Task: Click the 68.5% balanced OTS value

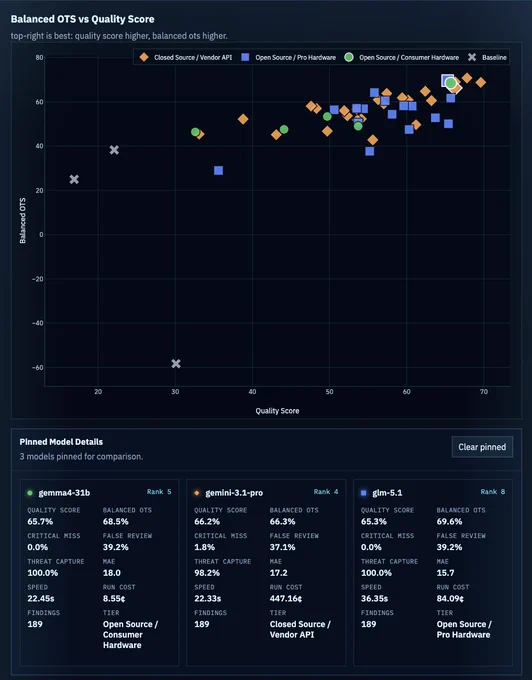Action: pyautogui.click(x=116, y=521)
